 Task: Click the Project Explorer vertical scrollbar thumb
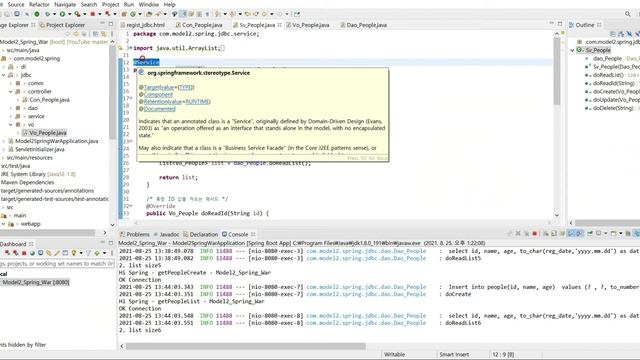[x=112, y=92]
